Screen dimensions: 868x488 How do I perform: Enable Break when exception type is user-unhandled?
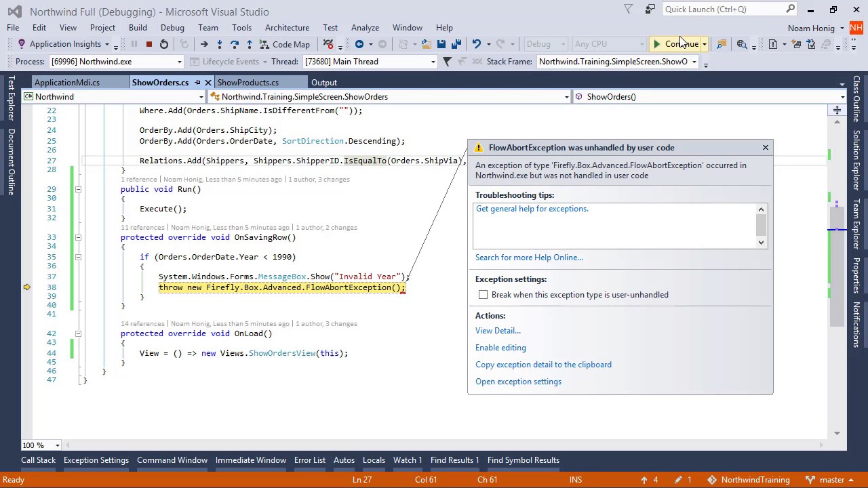pos(483,295)
